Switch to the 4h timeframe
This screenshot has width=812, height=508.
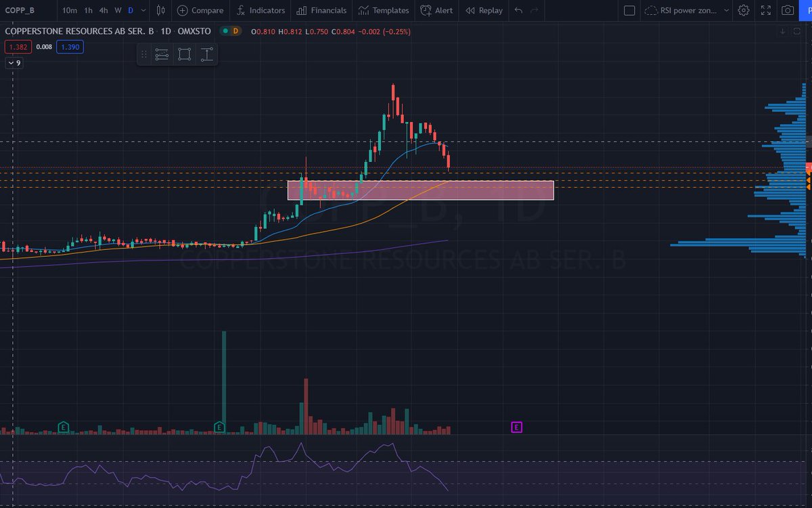click(103, 10)
